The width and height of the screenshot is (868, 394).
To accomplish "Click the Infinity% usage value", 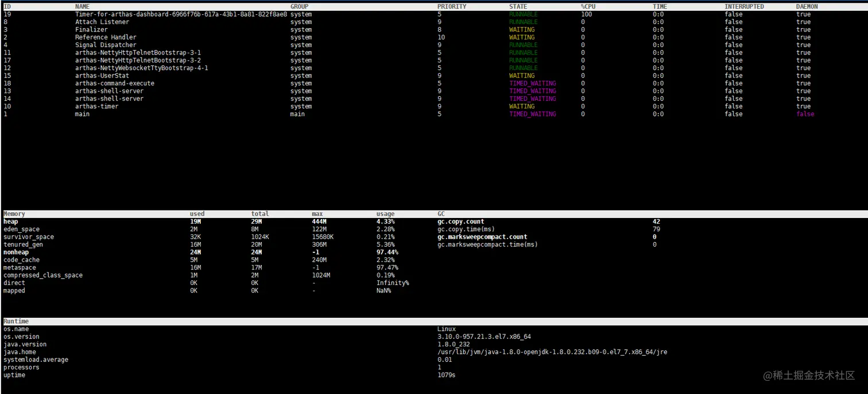I will coord(393,283).
